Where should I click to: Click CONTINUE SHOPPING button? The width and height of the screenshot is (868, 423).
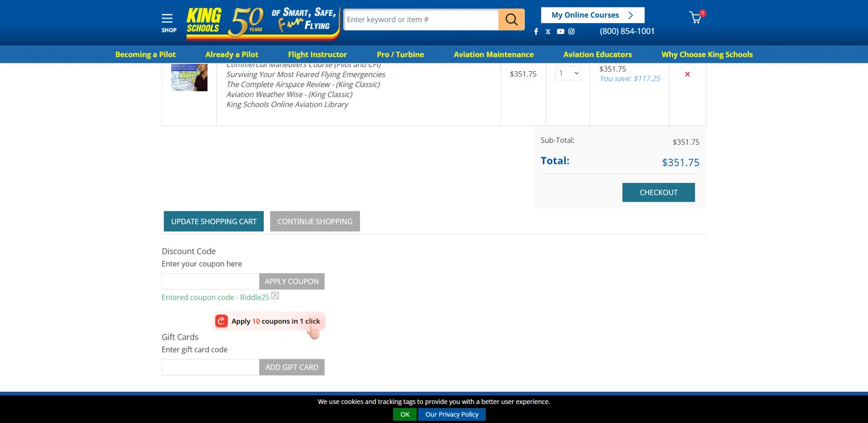(x=315, y=222)
